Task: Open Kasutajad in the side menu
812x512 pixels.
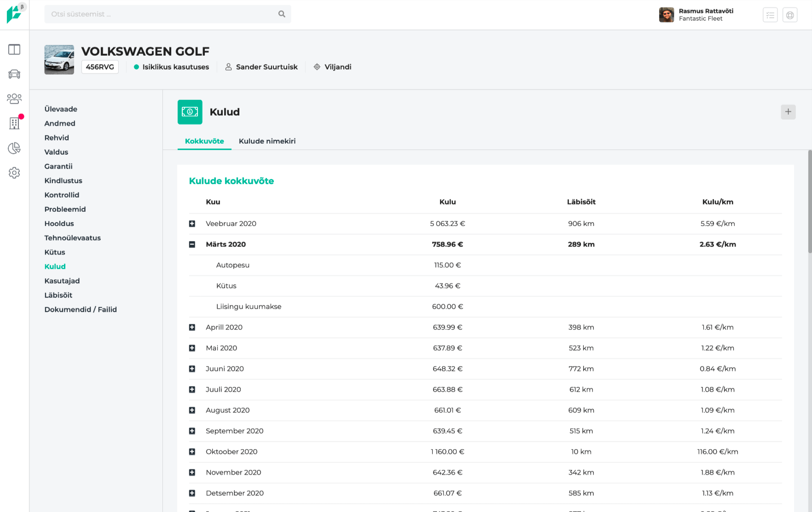Action: [x=62, y=280]
